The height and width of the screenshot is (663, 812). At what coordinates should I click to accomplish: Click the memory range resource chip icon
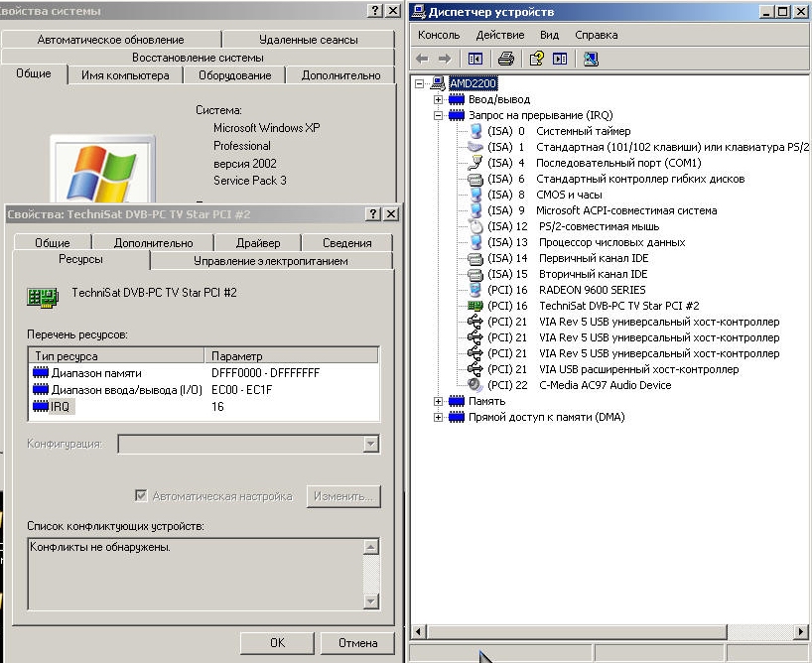click(41, 372)
